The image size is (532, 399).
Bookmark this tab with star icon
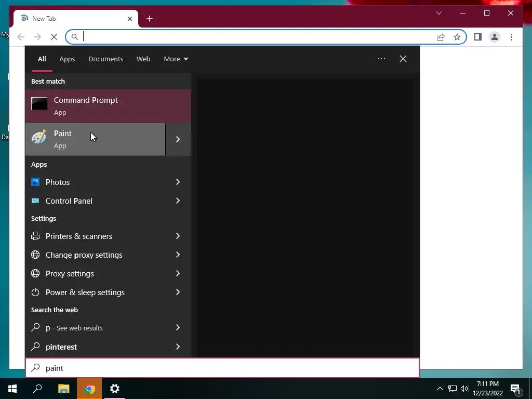click(457, 37)
